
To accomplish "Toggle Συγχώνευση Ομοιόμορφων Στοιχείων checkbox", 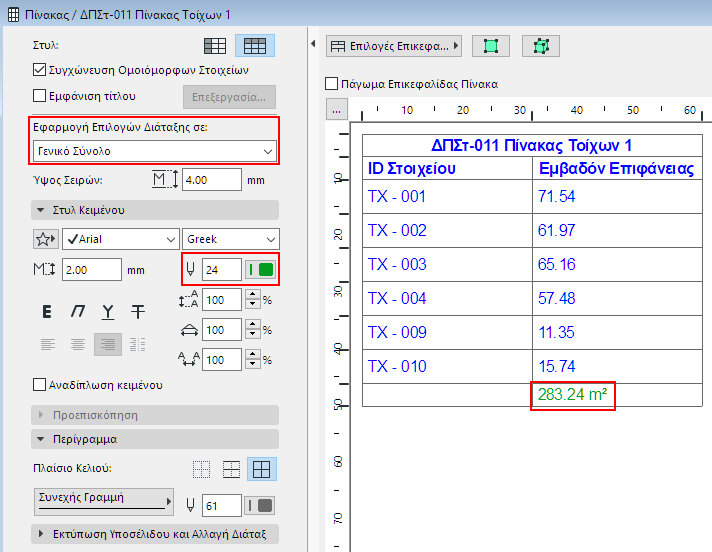I will (40, 70).
